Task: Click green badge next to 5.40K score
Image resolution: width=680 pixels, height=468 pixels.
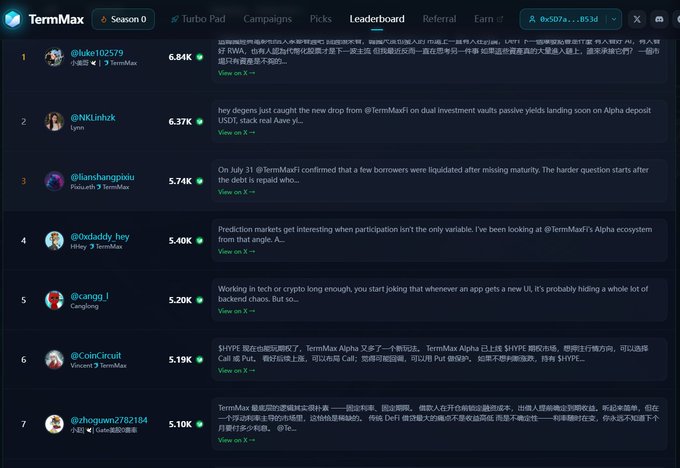Action: click(199, 240)
